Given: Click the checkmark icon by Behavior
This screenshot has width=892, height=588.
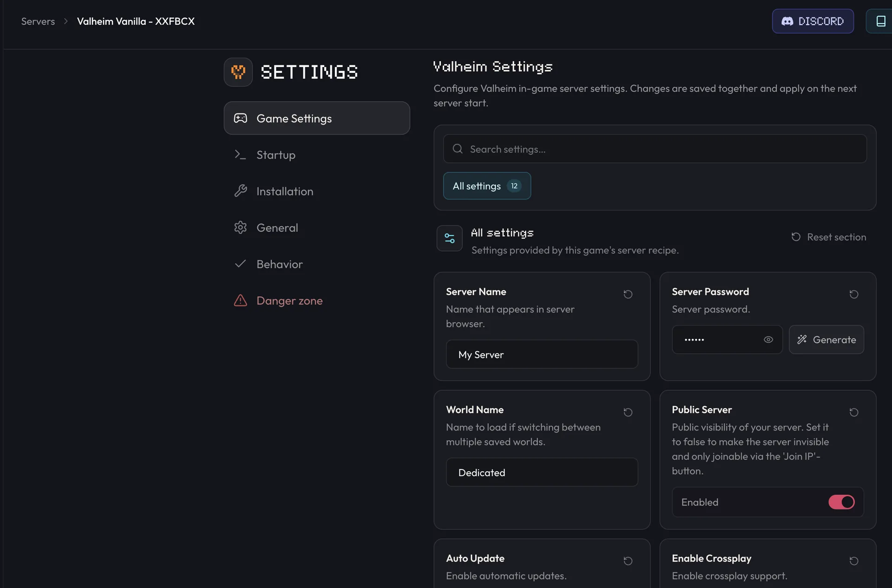Looking at the screenshot, I should click(x=240, y=264).
